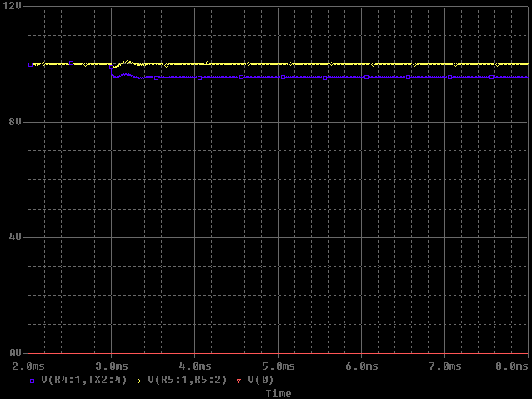Click the 4.0ms x-axis label
The width and height of the screenshot is (532, 399).
click(195, 366)
